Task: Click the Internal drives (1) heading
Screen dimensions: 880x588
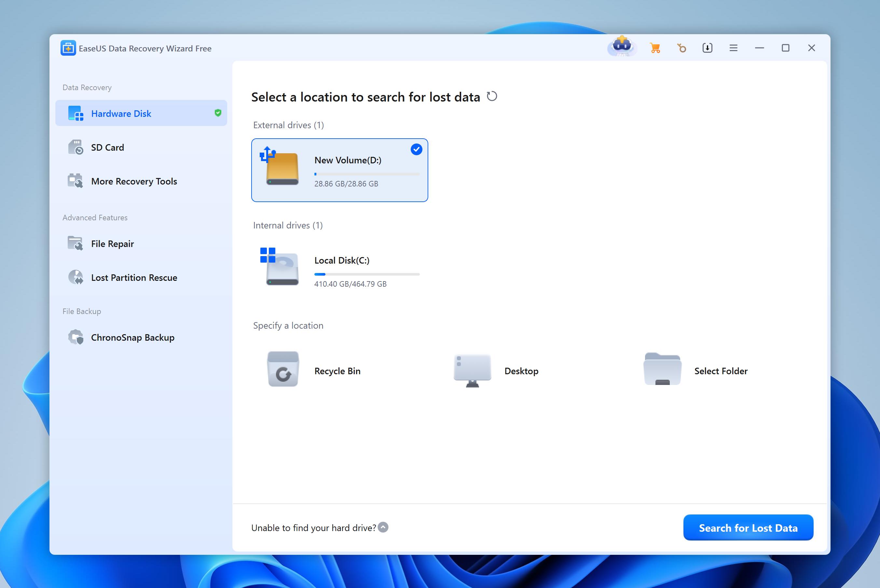Action: pyautogui.click(x=288, y=226)
